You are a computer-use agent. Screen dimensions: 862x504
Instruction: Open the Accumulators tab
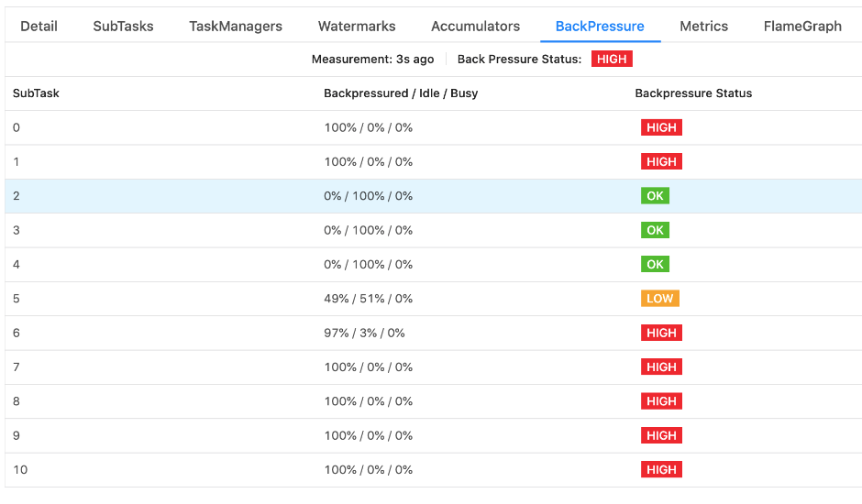point(475,26)
